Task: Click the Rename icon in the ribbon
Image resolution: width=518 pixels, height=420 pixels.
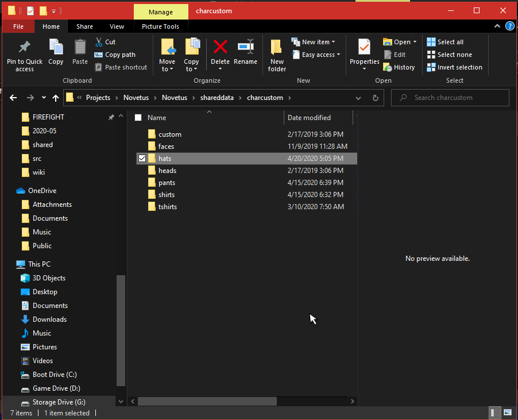Action: click(245, 47)
